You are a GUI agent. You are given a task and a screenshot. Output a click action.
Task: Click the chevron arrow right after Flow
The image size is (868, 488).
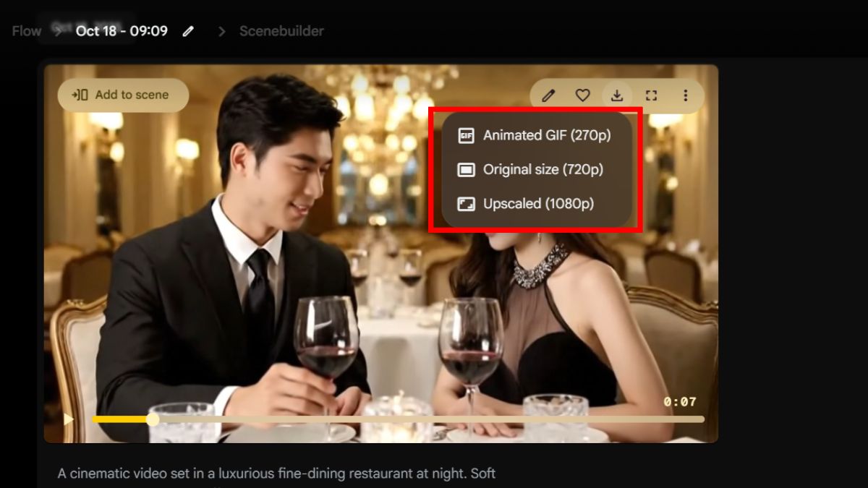56,31
